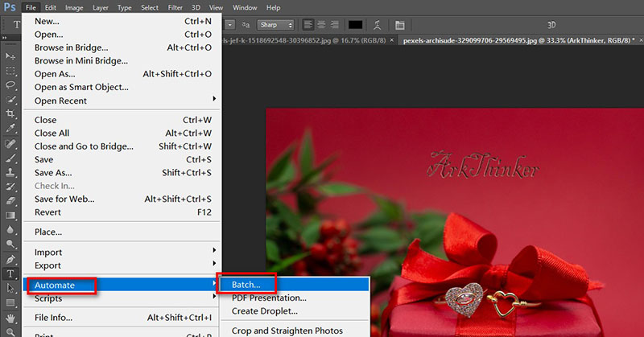Image resolution: width=644 pixels, height=337 pixels.
Task: Select the Horizontal Type tool
Action: (10, 273)
